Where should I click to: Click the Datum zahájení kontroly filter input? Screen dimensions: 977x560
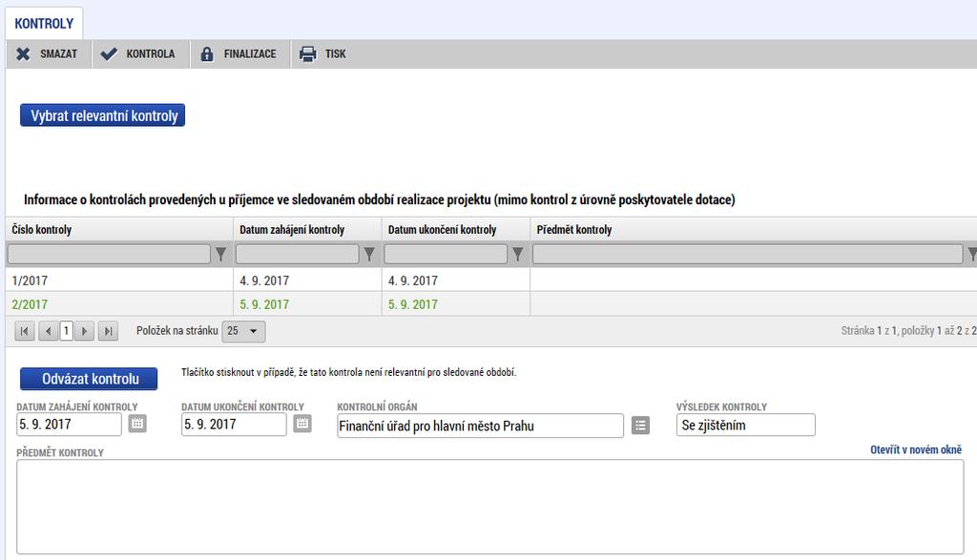point(298,254)
